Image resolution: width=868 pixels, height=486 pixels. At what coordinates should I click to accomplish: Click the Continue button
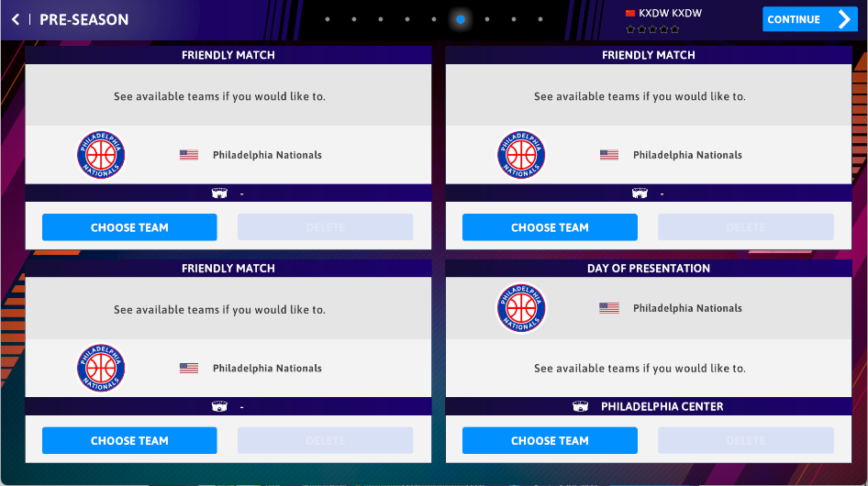coord(809,19)
